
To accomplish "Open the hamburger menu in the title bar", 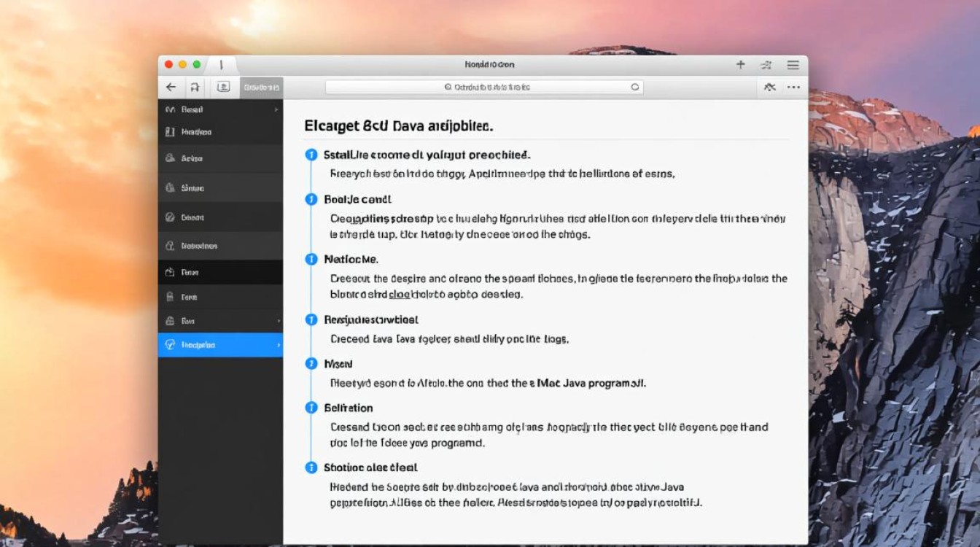I will pos(793,65).
